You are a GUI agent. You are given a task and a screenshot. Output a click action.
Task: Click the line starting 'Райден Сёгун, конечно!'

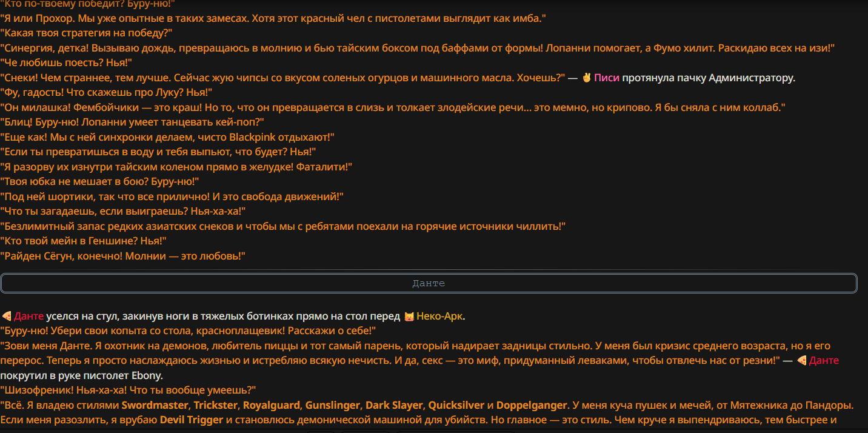tap(122, 256)
